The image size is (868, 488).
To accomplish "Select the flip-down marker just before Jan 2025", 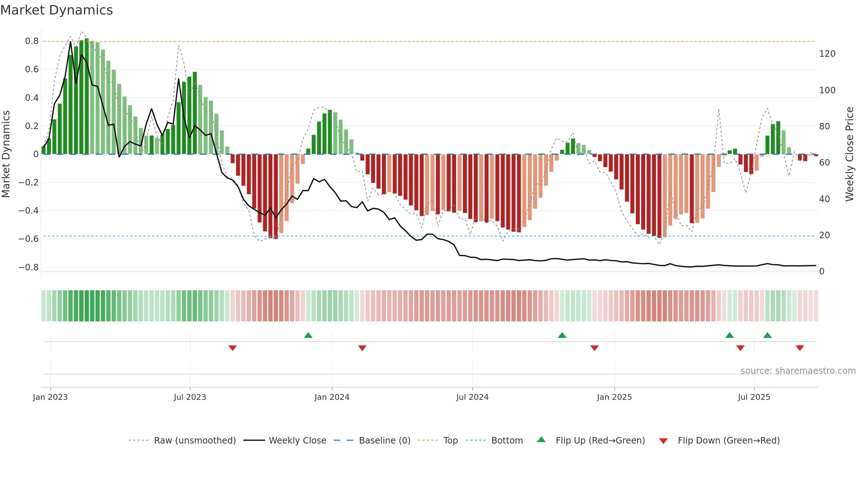I will point(595,348).
